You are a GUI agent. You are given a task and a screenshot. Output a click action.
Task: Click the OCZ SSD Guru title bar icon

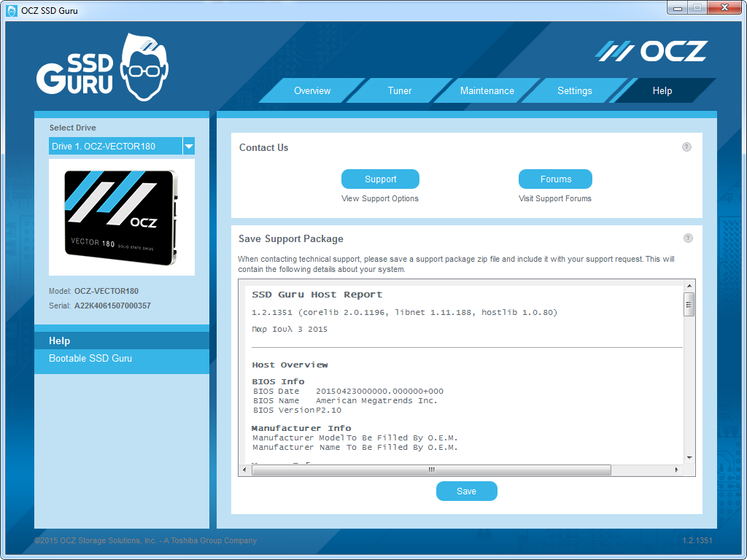tap(12, 10)
